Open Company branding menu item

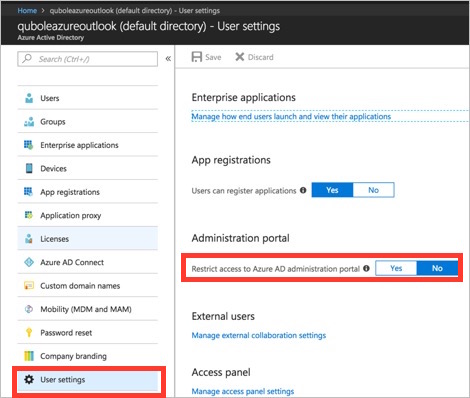[88, 356]
